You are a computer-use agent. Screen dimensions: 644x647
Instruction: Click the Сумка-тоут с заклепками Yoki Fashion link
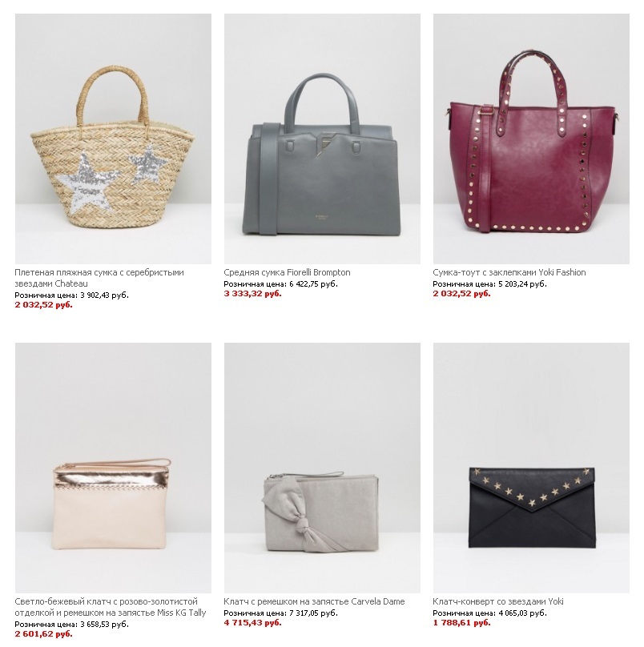pos(509,272)
